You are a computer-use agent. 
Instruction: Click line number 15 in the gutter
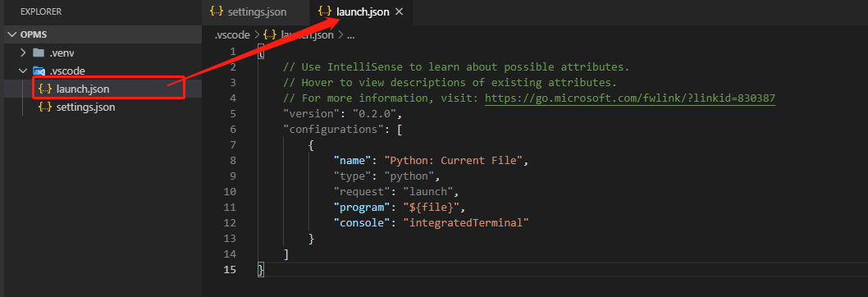(230, 269)
